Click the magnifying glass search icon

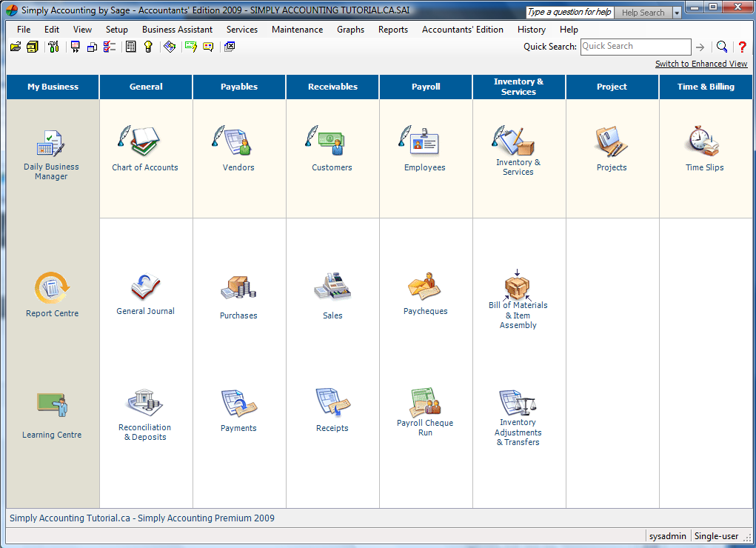click(x=722, y=47)
